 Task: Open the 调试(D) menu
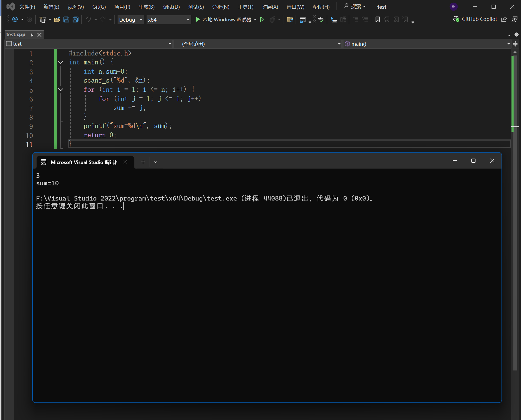click(x=171, y=7)
